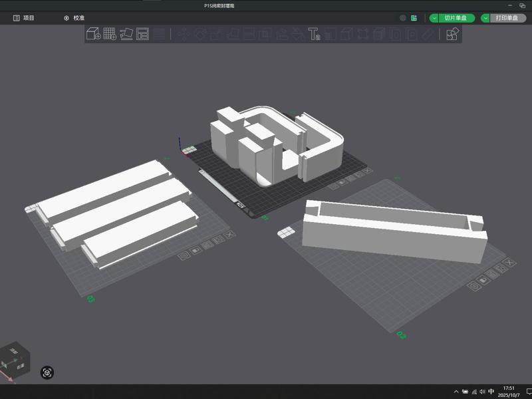Click the camera fit-view icon bottom left

point(47,372)
